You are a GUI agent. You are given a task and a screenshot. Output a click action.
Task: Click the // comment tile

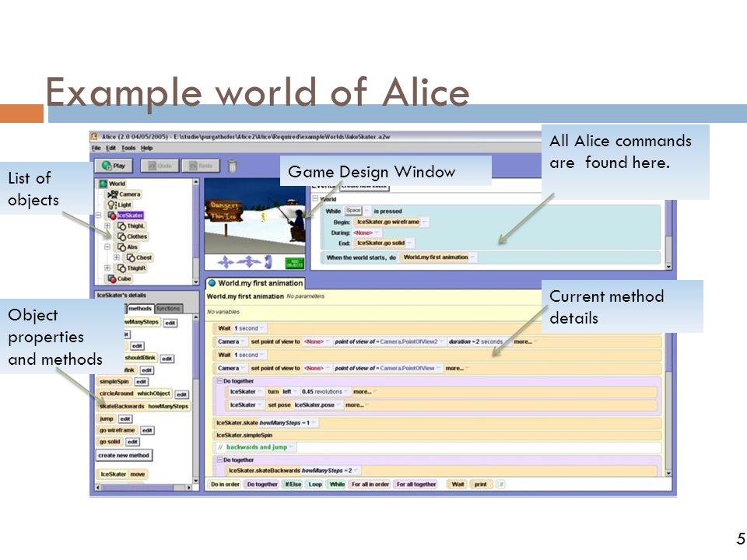tap(500, 485)
